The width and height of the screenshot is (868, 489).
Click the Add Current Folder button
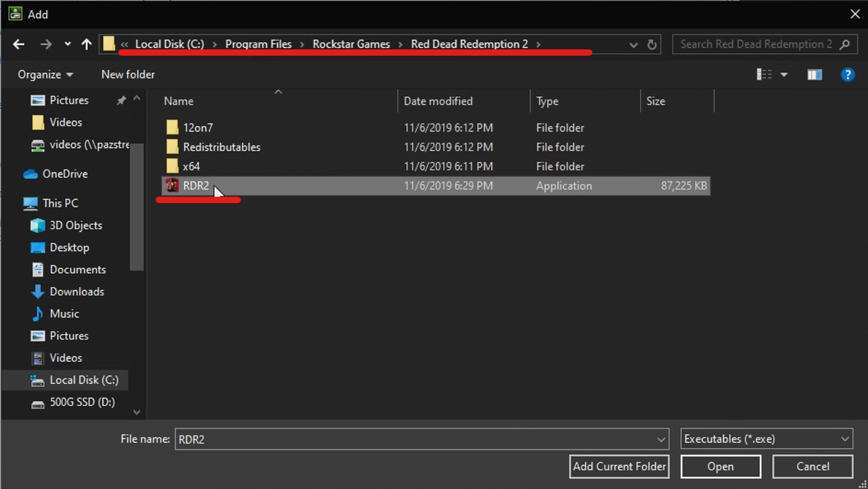tap(619, 467)
